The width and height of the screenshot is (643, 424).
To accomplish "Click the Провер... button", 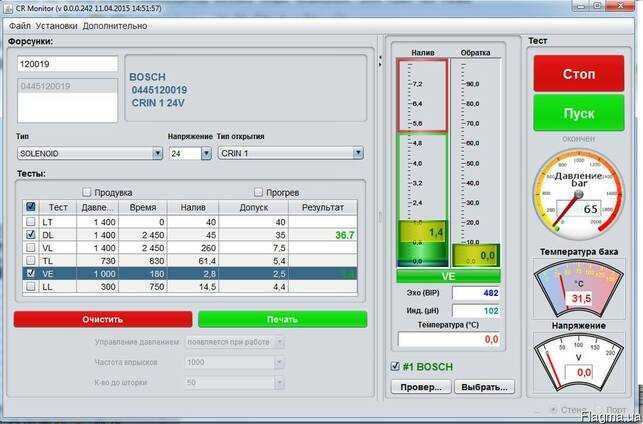I will click(421, 387).
